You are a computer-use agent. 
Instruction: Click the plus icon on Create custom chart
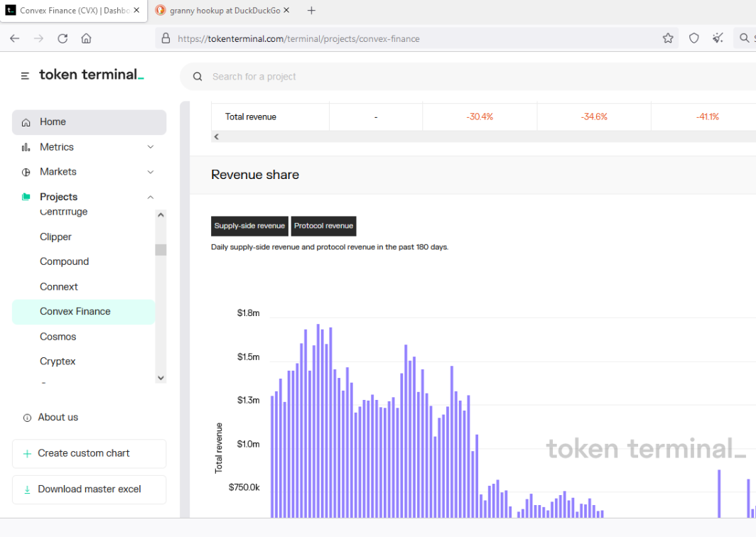click(x=28, y=454)
